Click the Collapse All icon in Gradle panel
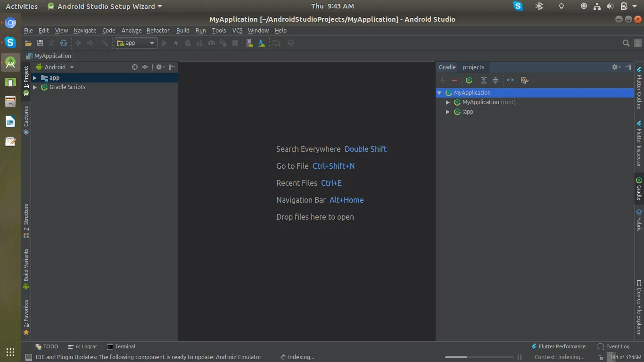The height and width of the screenshot is (362, 644). (495, 80)
